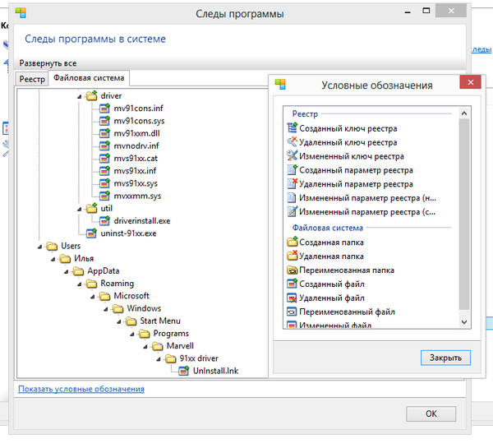
Task: Click the Удаленная папка legend icon
Action: (x=292, y=256)
